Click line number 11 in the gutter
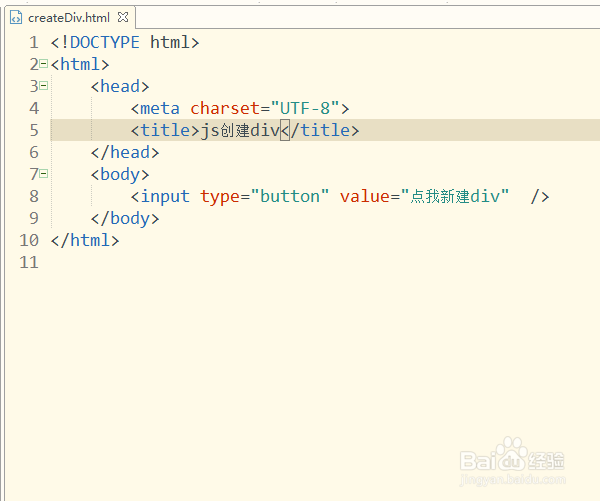The height and width of the screenshot is (501, 600). coord(29,263)
